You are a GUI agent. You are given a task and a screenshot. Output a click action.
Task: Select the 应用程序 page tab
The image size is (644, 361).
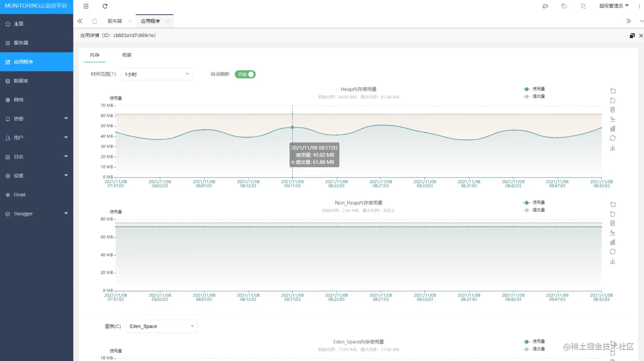click(x=151, y=21)
